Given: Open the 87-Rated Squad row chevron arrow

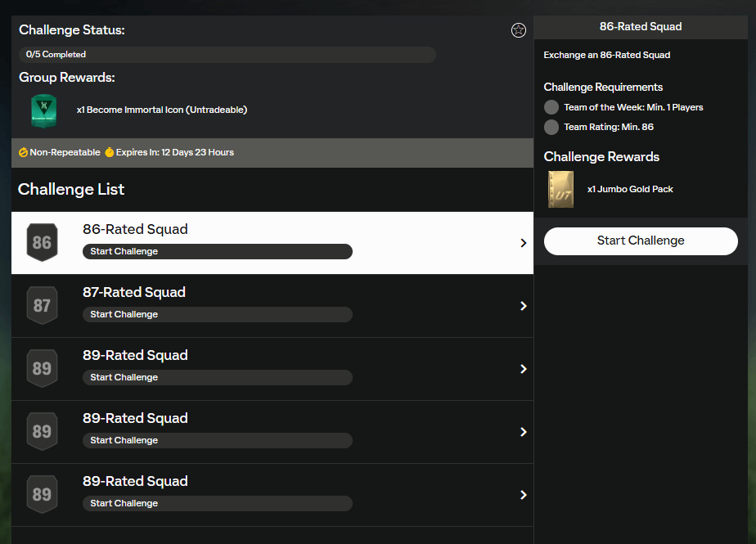Looking at the screenshot, I should pos(524,306).
